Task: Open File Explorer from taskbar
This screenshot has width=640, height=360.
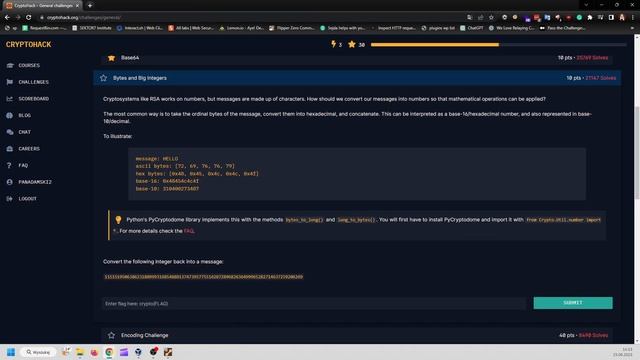Action: 80,352
